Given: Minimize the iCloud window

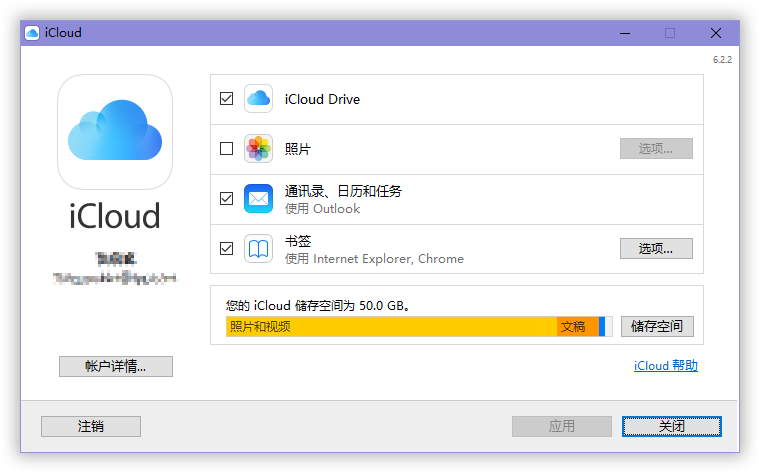Looking at the screenshot, I should pos(625,33).
